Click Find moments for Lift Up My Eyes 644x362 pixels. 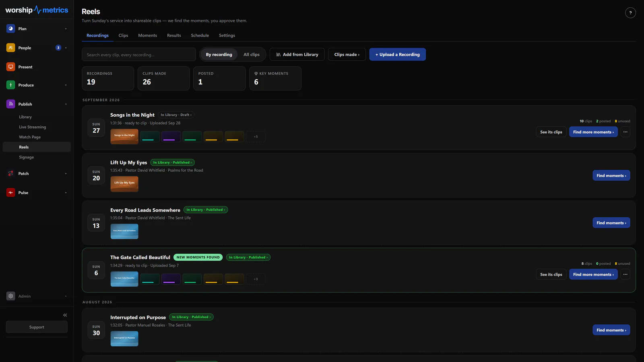611,175
